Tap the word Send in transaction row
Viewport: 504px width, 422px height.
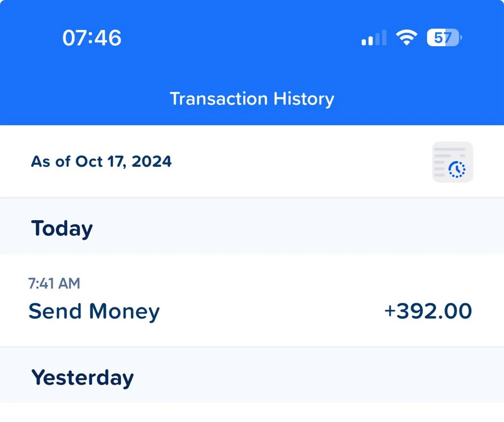[x=55, y=311]
